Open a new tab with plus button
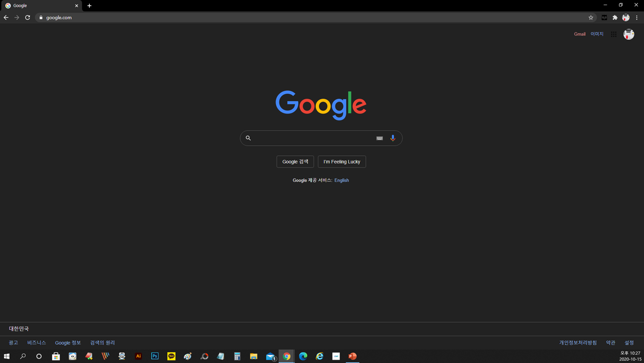 [89, 6]
